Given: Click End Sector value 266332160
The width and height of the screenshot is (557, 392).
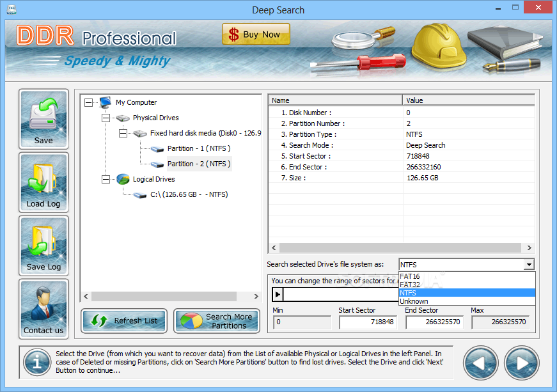Looking at the screenshot, I should tap(423, 167).
